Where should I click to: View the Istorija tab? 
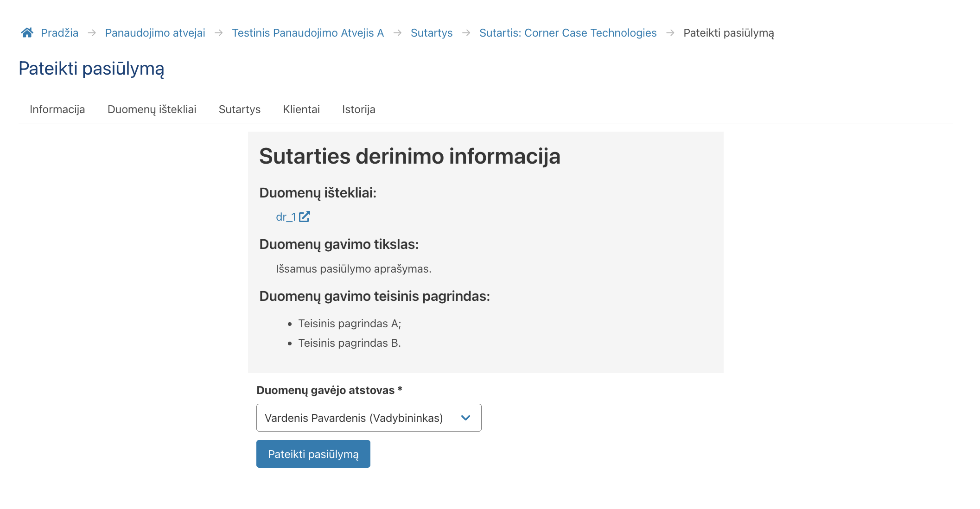pyautogui.click(x=359, y=109)
